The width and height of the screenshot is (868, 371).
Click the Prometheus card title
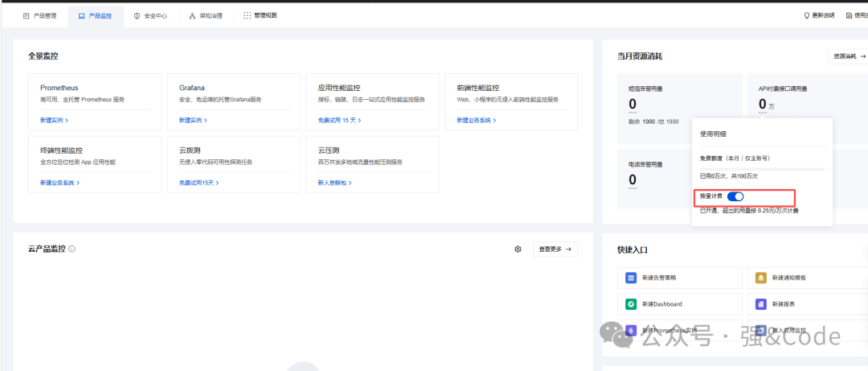[59, 88]
